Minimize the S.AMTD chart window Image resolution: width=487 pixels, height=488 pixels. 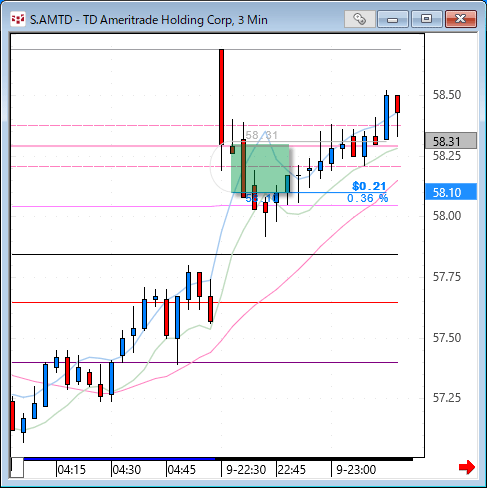[393, 19]
